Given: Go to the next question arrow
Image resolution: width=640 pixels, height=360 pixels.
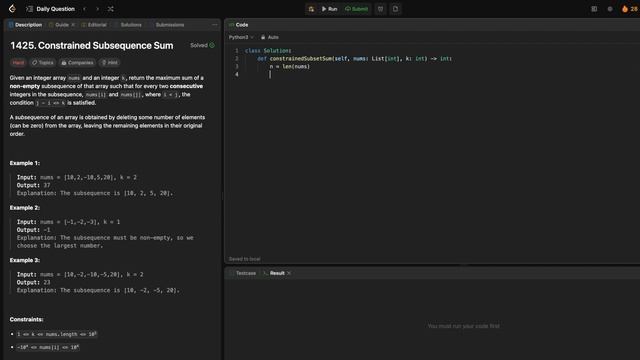Looking at the screenshot, I should coord(98,9).
